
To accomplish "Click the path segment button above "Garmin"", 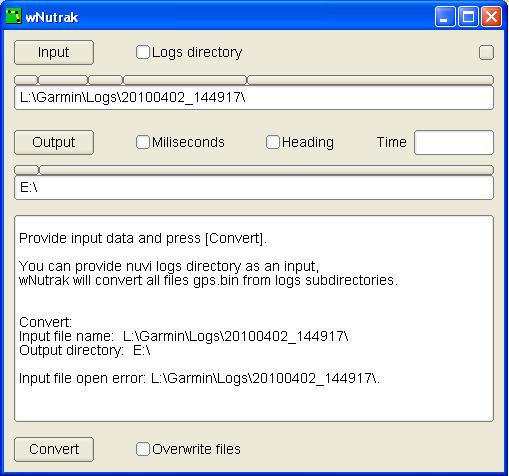I will 63,80.
